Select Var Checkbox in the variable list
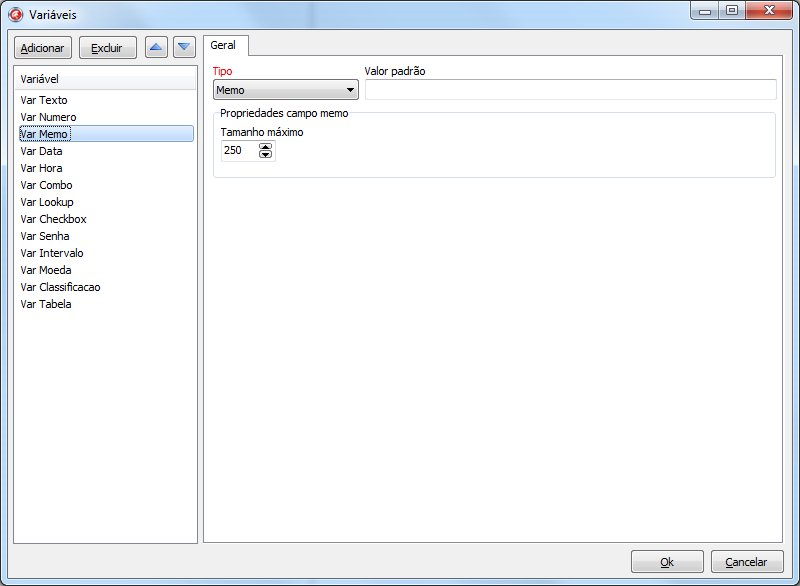 coord(53,219)
